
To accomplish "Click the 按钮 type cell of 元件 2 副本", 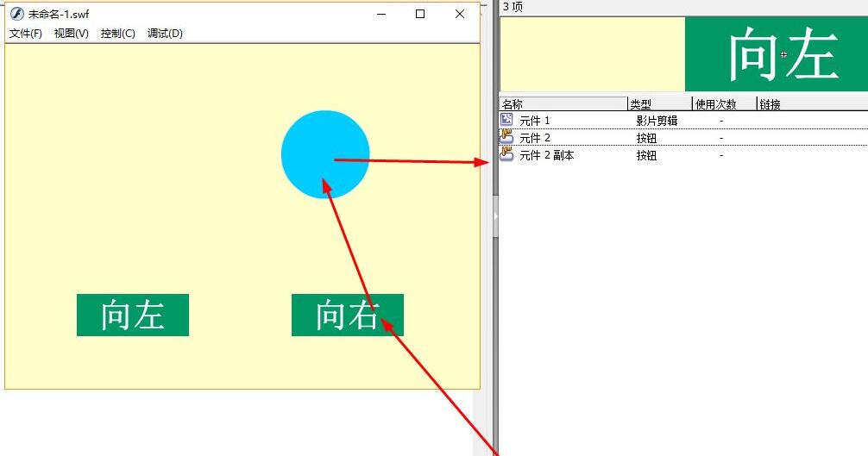I will [x=646, y=155].
